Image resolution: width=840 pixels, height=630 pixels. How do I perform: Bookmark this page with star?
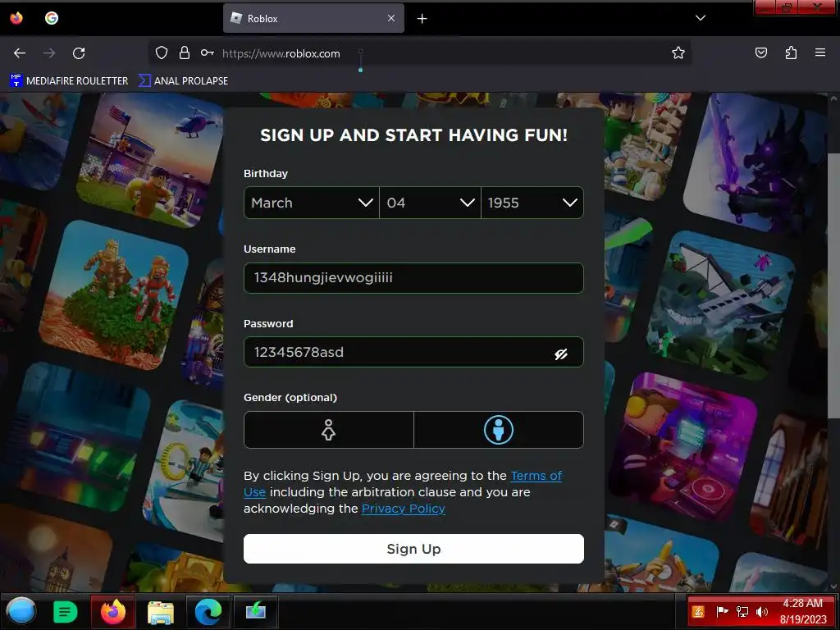pos(678,53)
